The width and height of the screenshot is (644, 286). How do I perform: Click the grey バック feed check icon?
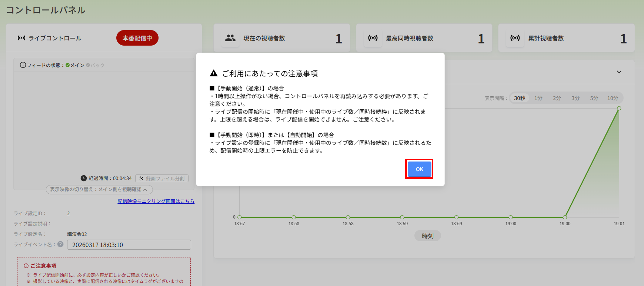(88, 65)
